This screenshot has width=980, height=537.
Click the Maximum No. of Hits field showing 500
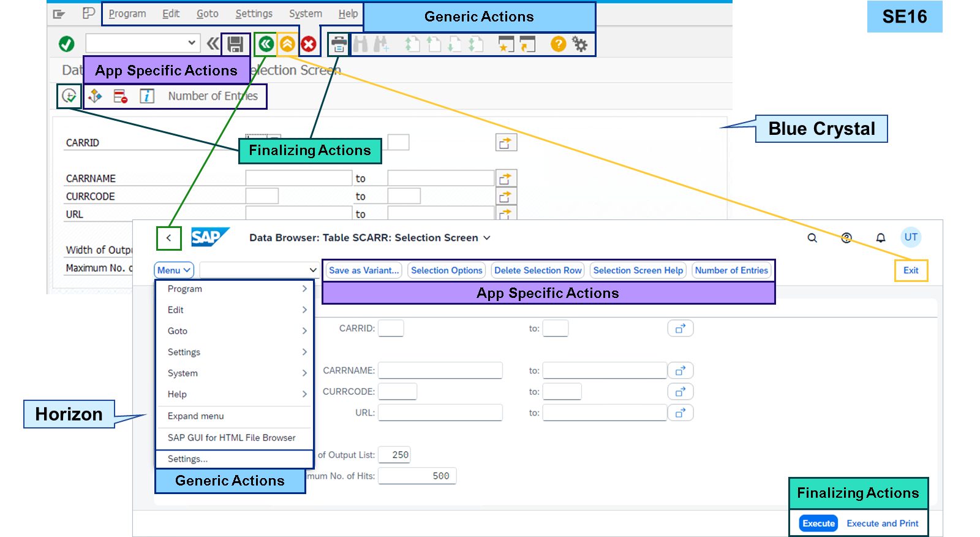click(x=417, y=476)
